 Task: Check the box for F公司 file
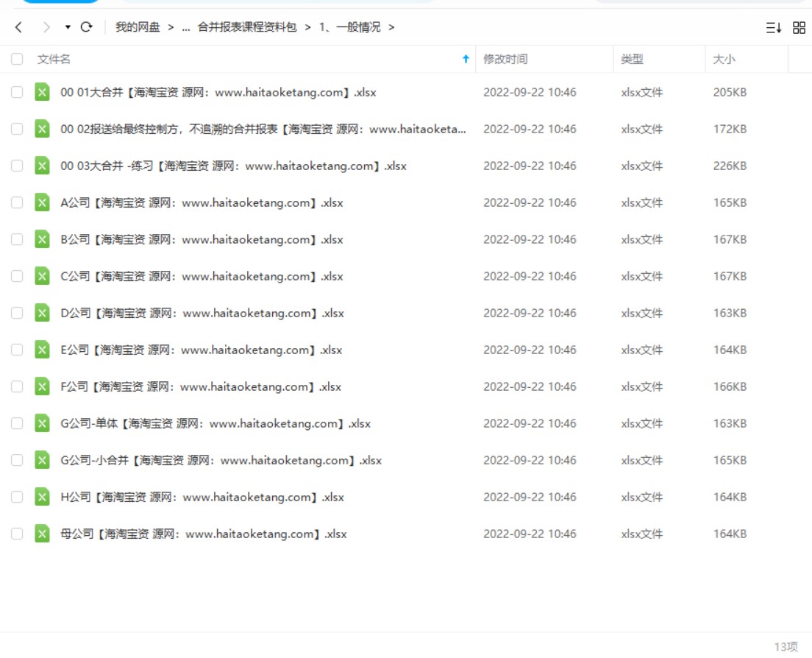[x=17, y=386]
